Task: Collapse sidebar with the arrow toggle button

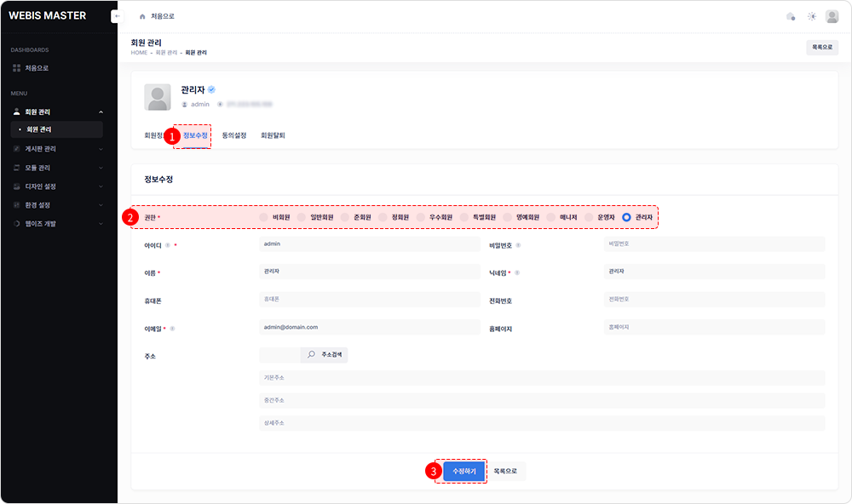Action: (117, 16)
